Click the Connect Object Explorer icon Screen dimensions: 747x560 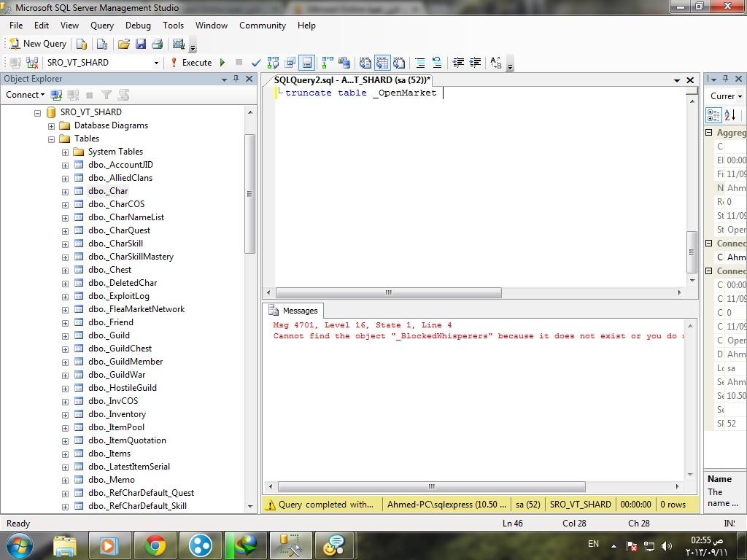click(x=56, y=95)
